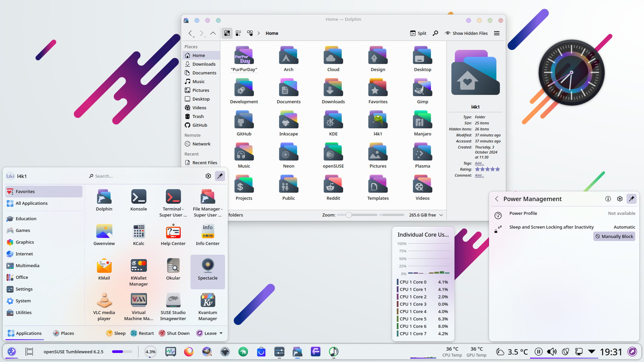
Task: Select Utilities category in launcher
Action: tap(44, 312)
